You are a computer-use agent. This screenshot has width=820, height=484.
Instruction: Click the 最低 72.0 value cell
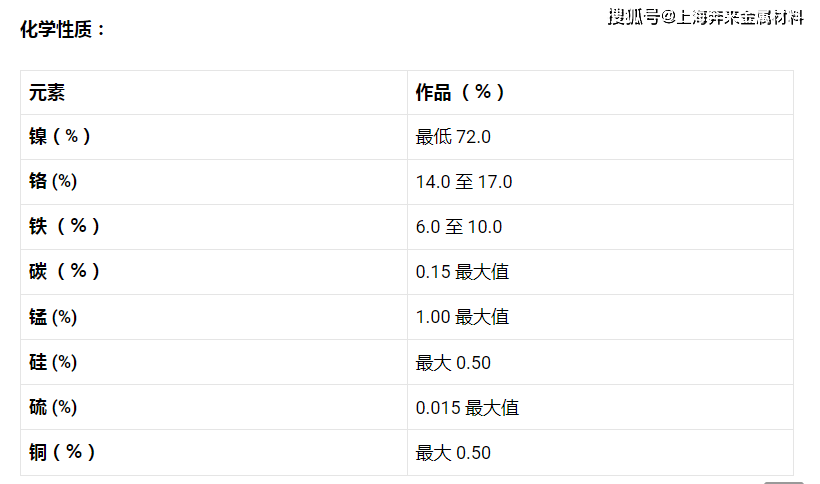tap(600, 137)
